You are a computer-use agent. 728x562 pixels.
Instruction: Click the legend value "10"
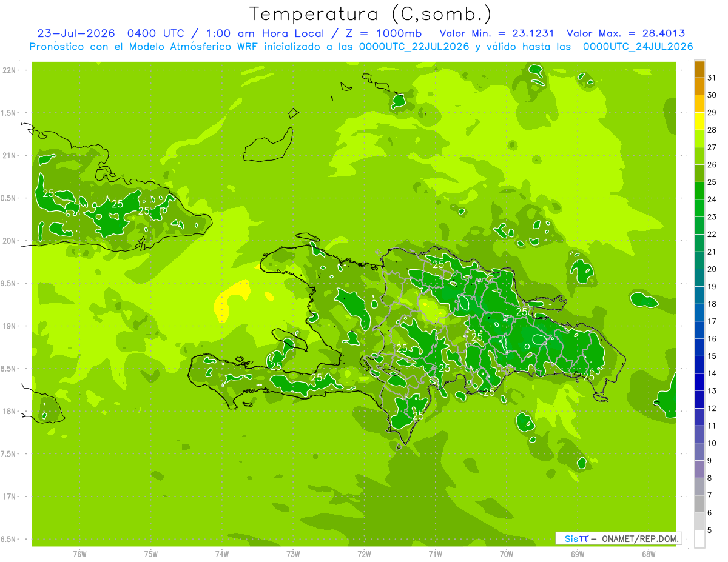[x=712, y=443]
